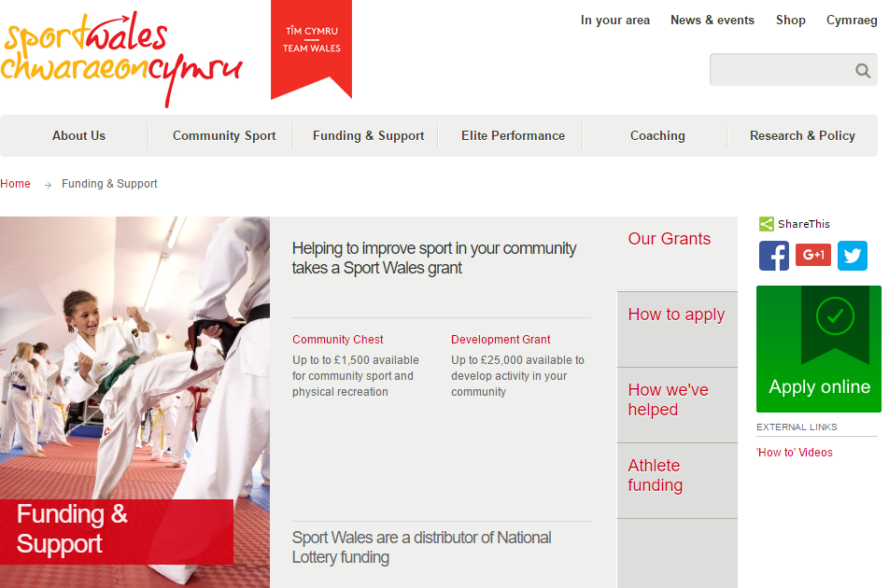Visit the Shop link

point(790,21)
